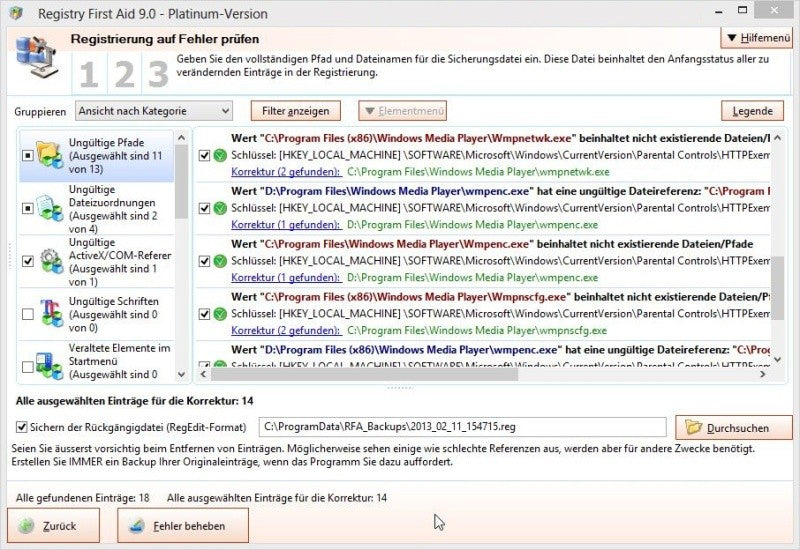Select 'Ungültige Schriften' category label

(114, 302)
